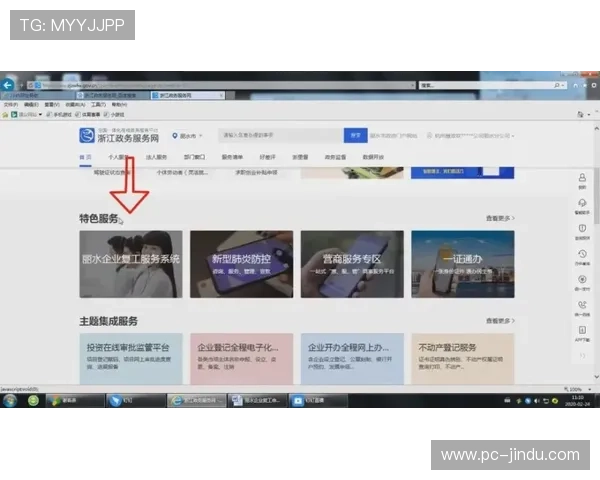Image resolution: width=600 pixels, height=480 pixels.
Task: Select the 法人服务 navigation tab
Action: 156,157
